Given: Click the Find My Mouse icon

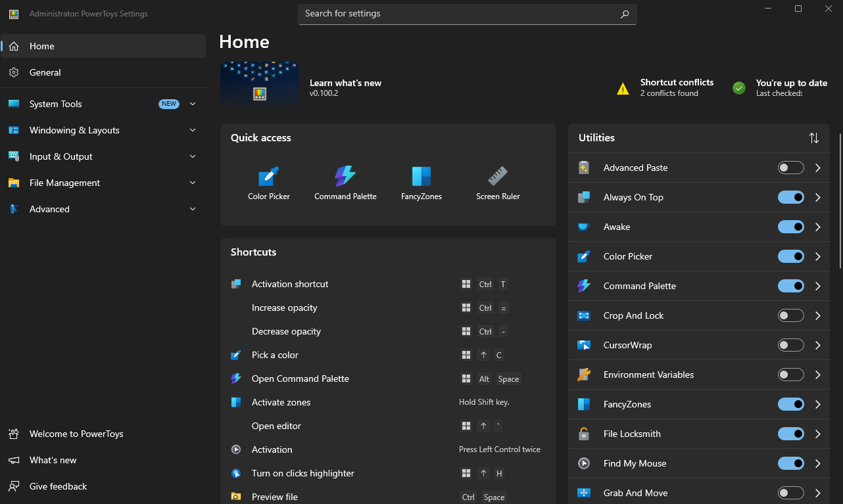Looking at the screenshot, I should [x=584, y=463].
